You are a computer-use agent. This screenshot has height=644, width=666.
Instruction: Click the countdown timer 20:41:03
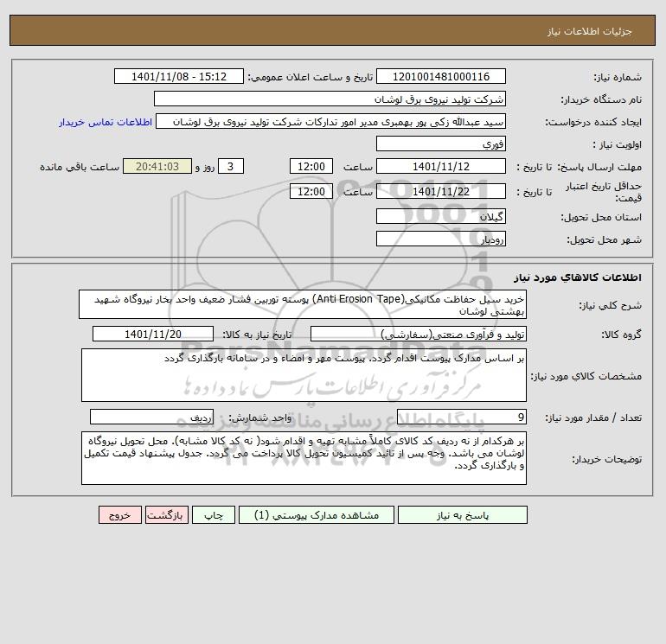point(157,167)
